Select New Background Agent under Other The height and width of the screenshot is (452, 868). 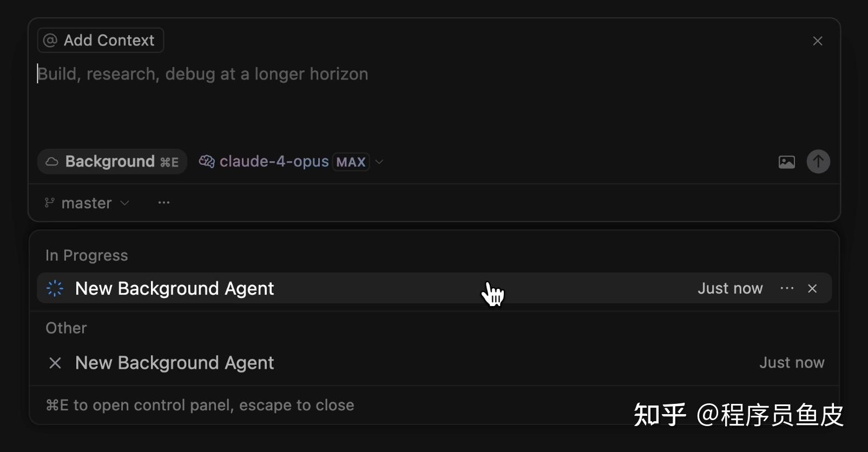coord(174,363)
